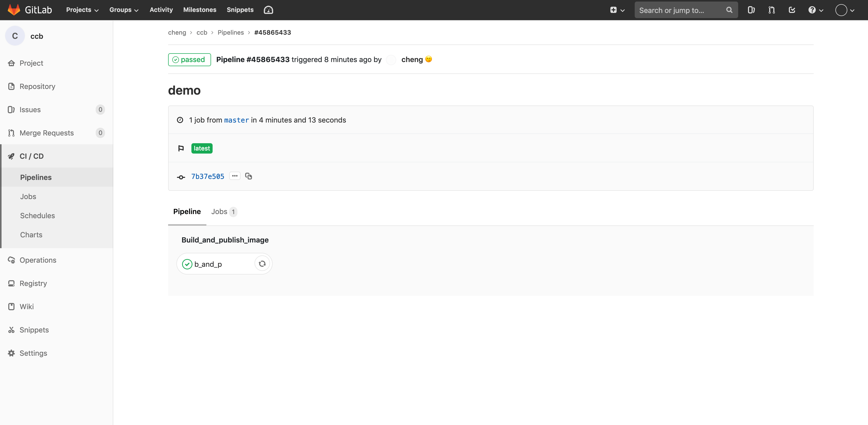
Task: Click the passed pipeline status badge
Action: (x=189, y=60)
